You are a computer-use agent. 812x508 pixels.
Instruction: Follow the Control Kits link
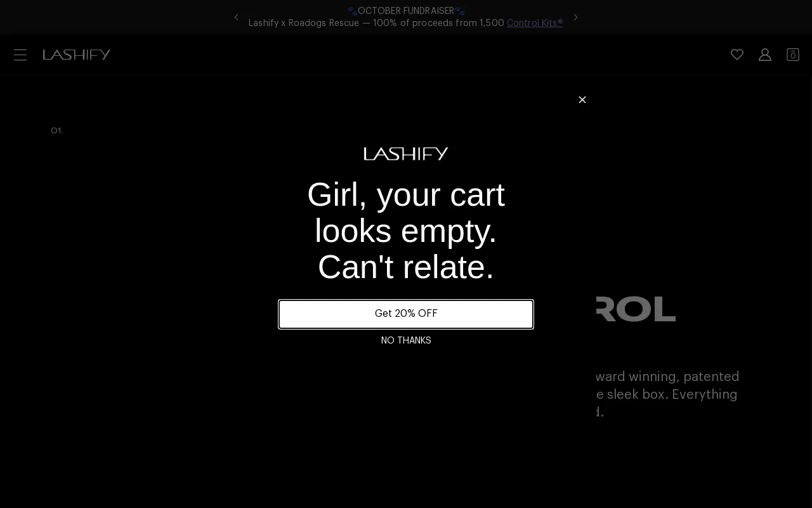[x=535, y=23]
